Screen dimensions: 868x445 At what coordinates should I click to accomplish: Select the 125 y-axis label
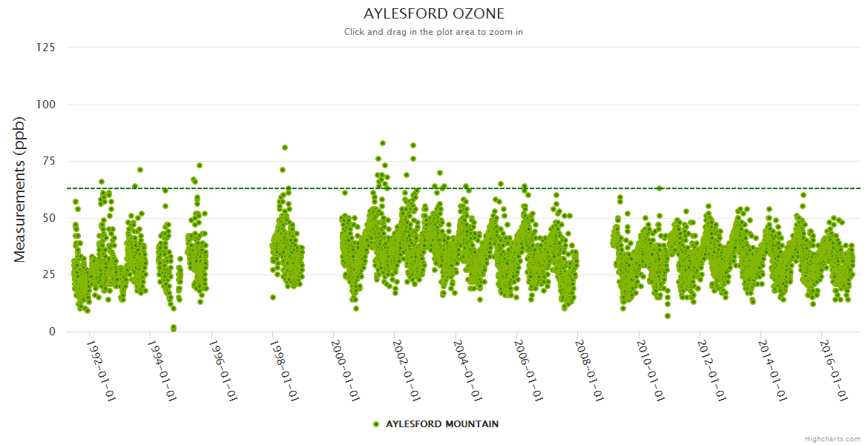click(45, 47)
